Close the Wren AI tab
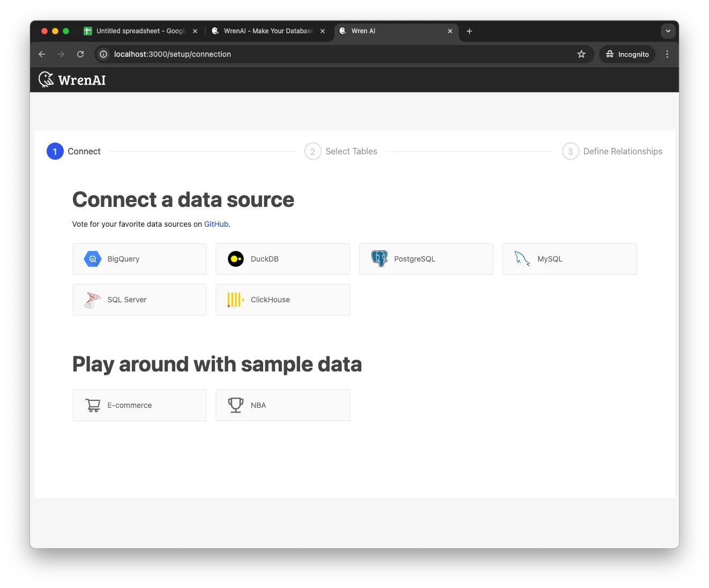The height and width of the screenshot is (588, 709). [450, 31]
